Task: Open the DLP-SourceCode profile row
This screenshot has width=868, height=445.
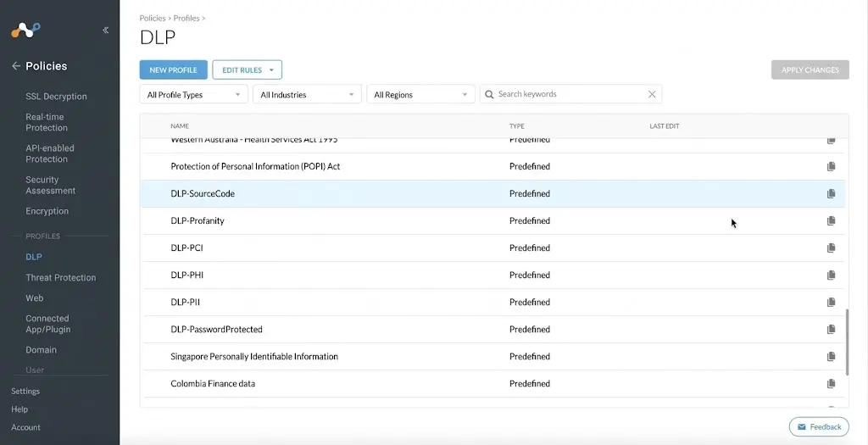Action: point(494,194)
